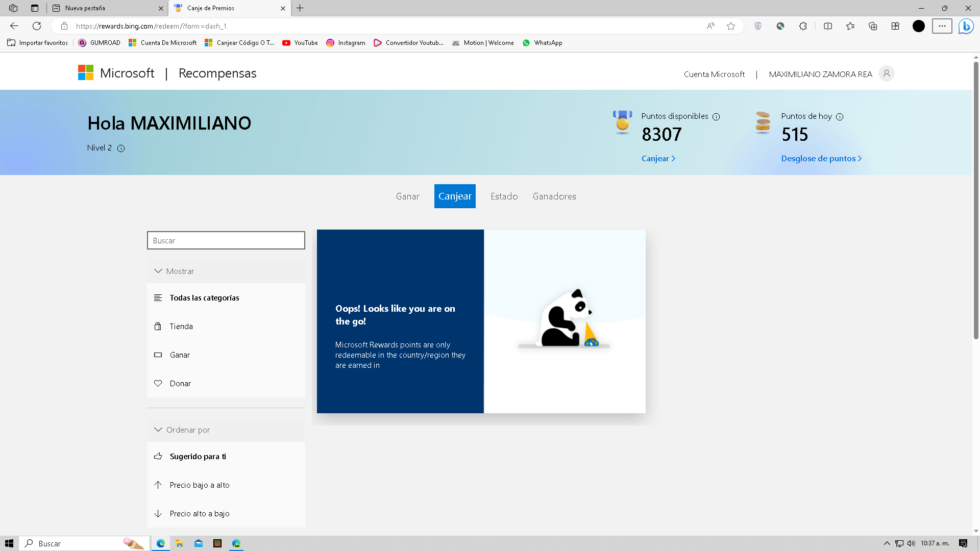Open a new tab with plus button
980x551 pixels.
pyautogui.click(x=300, y=8)
